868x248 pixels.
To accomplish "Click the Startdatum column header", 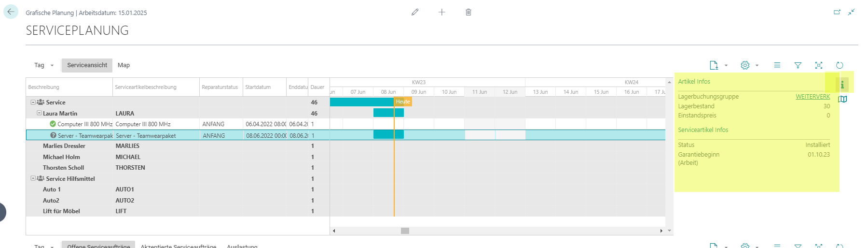I will point(264,87).
